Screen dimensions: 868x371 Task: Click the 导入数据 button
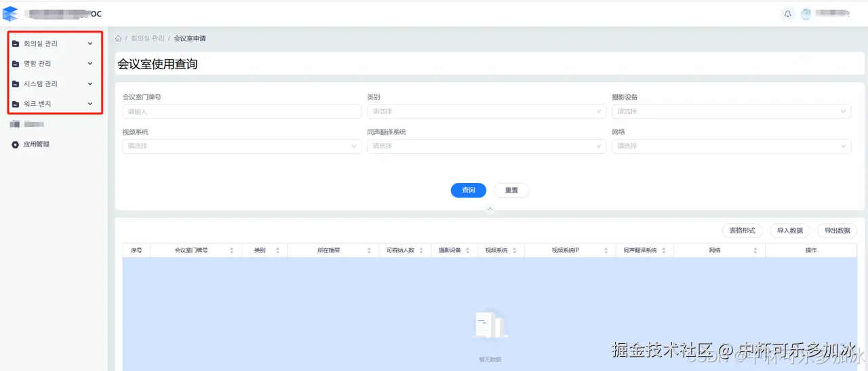click(x=790, y=231)
